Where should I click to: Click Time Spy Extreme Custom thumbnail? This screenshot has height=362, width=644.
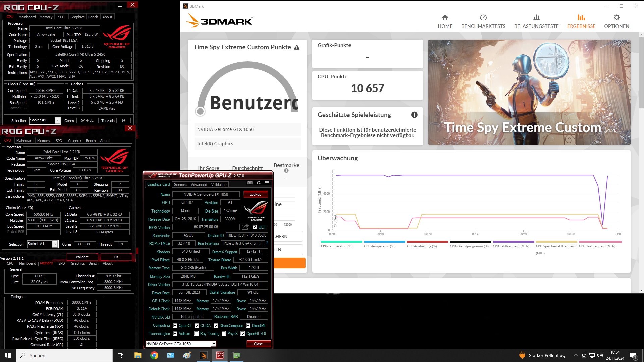click(x=529, y=92)
